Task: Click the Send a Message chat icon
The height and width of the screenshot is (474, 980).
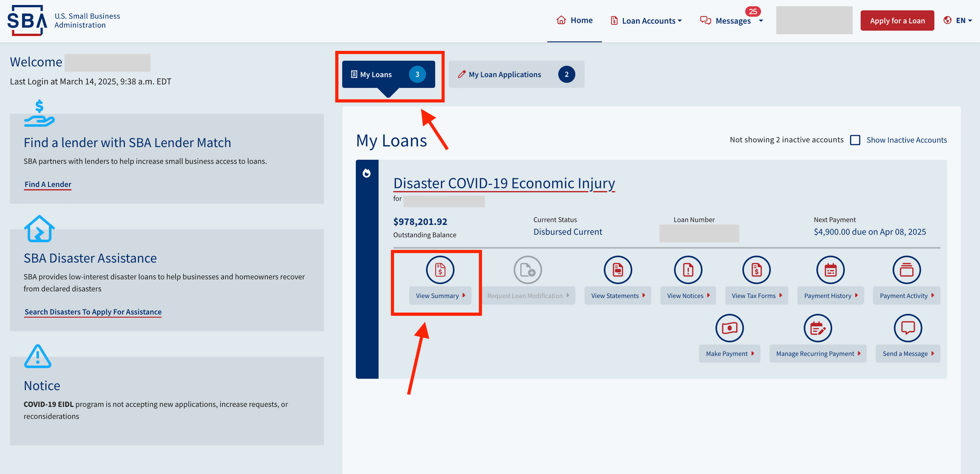Action: coord(907,328)
